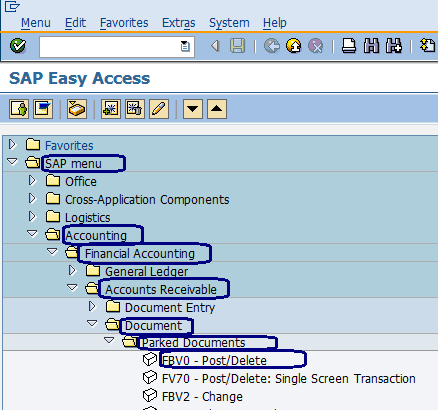Click the green Enter checkmark icon
The height and width of the screenshot is (410, 438).
(x=18, y=46)
